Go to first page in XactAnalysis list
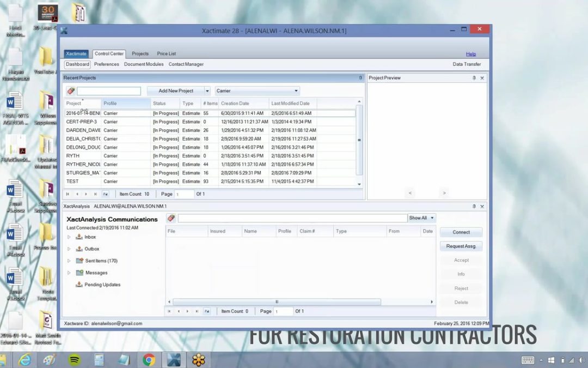This screenshot has width=588, height=368. (x=169, y=311)
